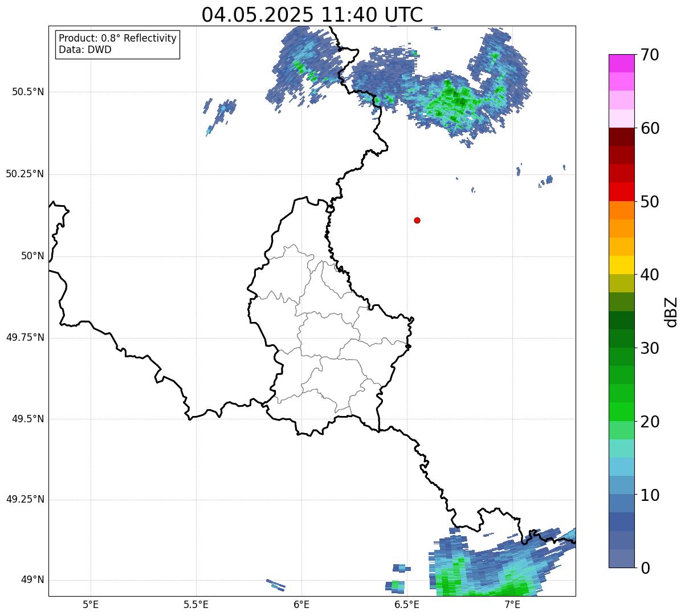Click the colorbar tick label "40"

tap(650, 275)
